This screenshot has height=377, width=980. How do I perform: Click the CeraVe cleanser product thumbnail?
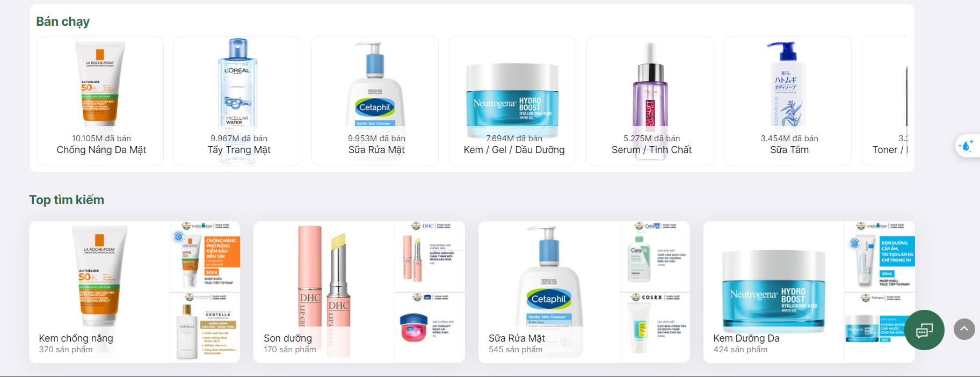click(655, 256)
